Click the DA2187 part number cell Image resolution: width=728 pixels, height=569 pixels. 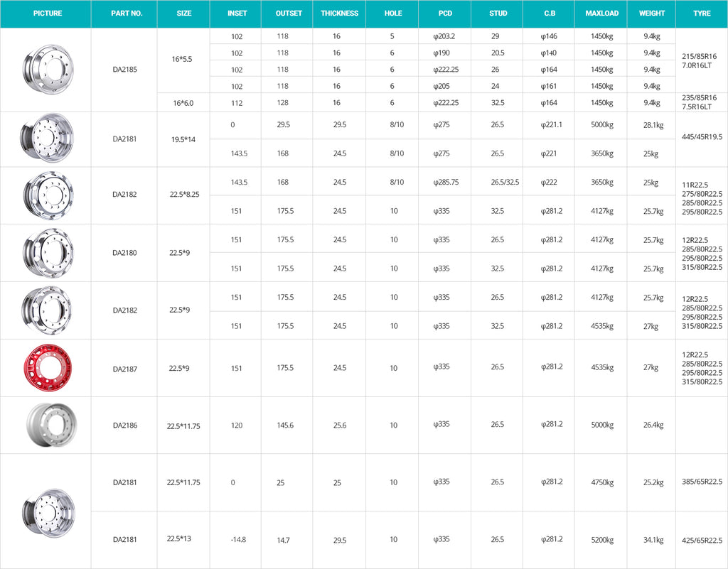tap(125, 369)
